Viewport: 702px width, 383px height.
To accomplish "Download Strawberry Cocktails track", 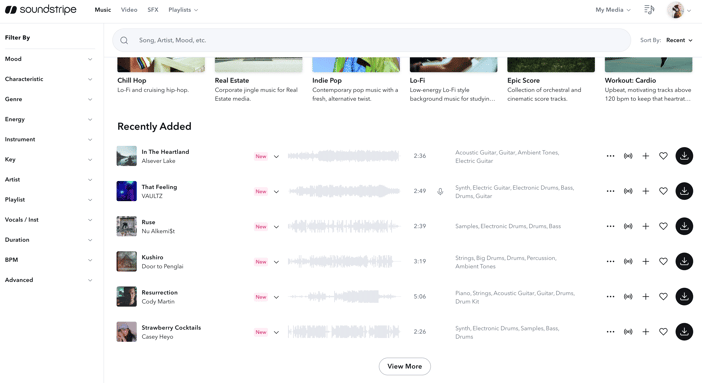I will coord(684,331).
